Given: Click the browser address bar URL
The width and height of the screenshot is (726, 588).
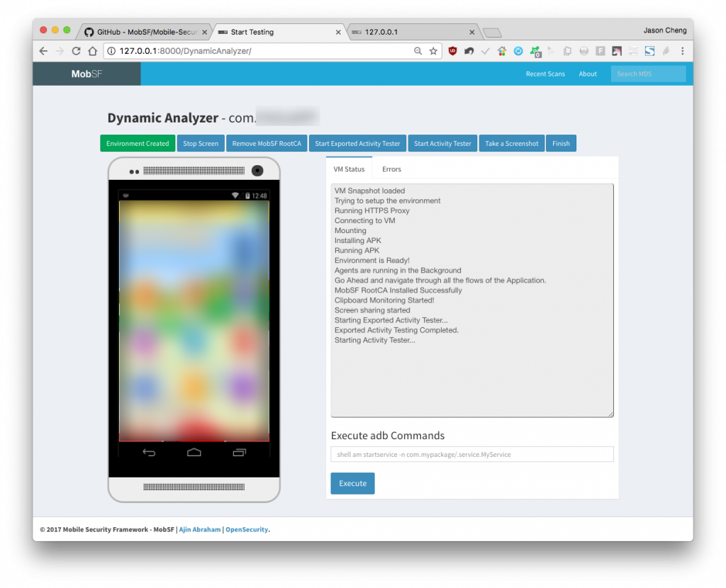Looking at the screenshot, I should (x=185, y=51).
